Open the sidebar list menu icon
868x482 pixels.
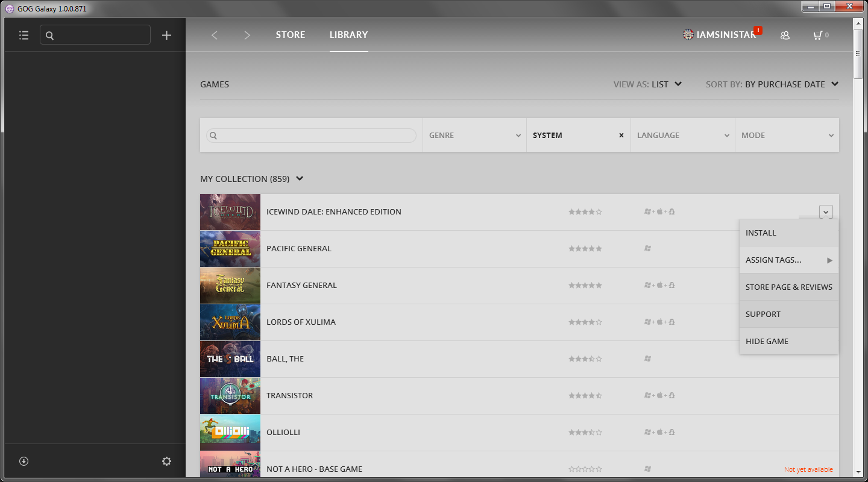[x=24, y=35]
